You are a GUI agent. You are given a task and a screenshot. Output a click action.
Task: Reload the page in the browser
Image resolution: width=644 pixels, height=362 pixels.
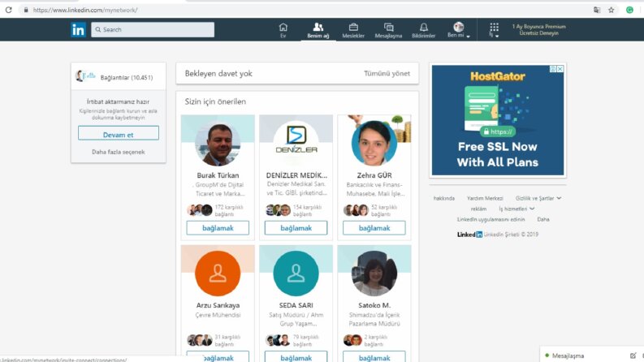(x=9, y=10)
